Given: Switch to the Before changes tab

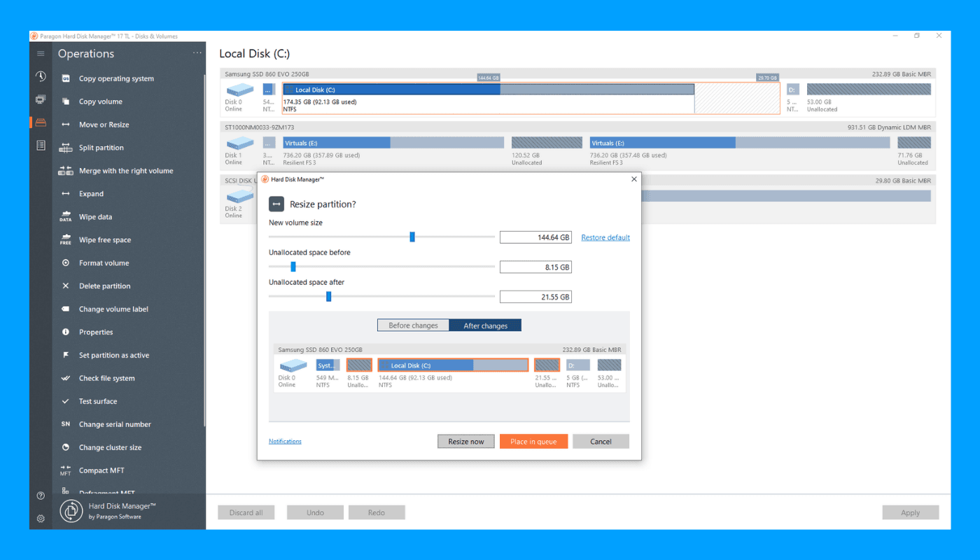Looking at the screenshot, I should coord(413,325).
